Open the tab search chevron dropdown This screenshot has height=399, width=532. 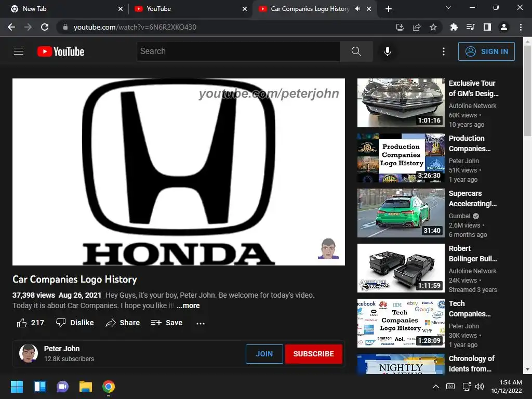448,7
